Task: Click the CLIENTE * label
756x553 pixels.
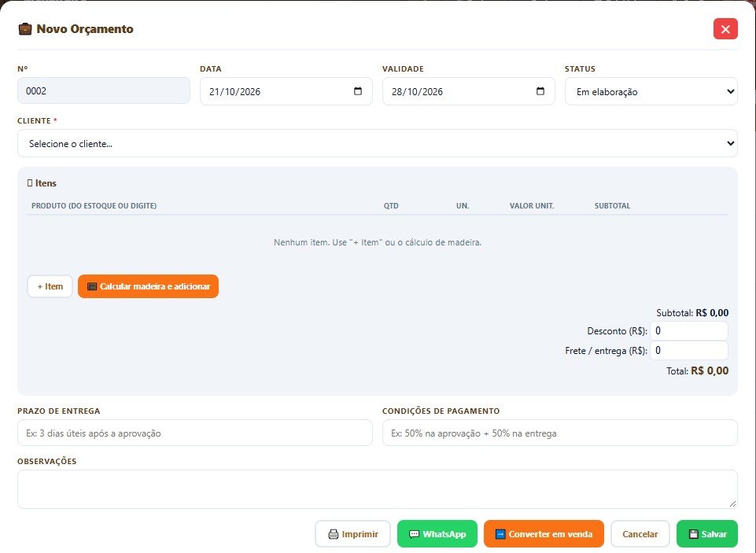Action: tap(37, 121)
